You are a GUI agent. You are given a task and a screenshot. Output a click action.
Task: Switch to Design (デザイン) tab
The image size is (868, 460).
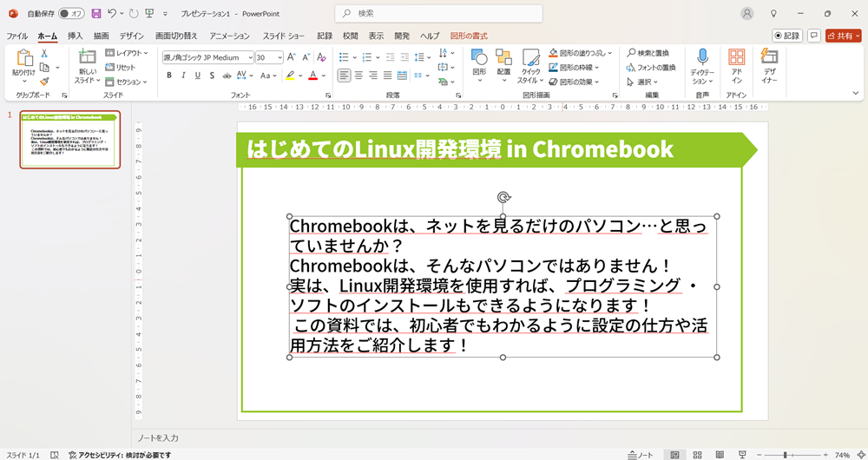coord(132,36)
